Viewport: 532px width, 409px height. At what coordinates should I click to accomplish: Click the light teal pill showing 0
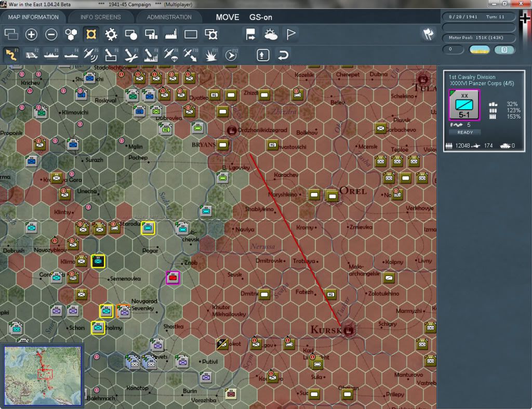point(504,50)
